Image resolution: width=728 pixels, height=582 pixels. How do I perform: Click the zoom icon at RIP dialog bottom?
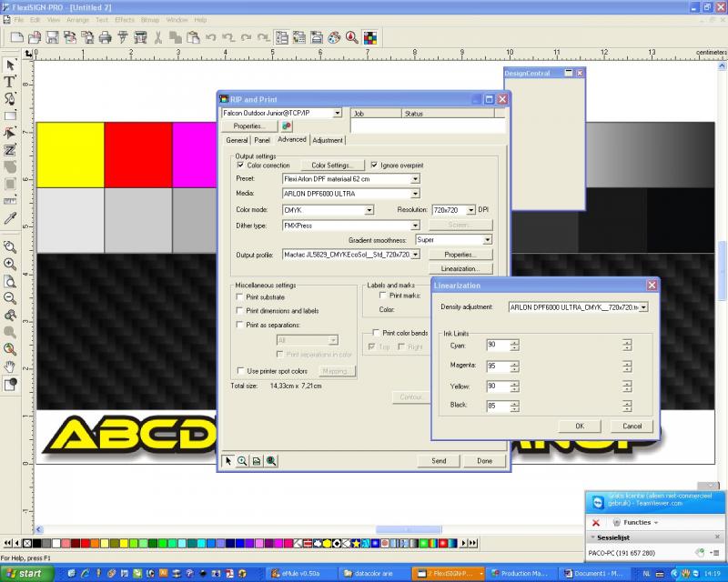(x=242, y=461)
